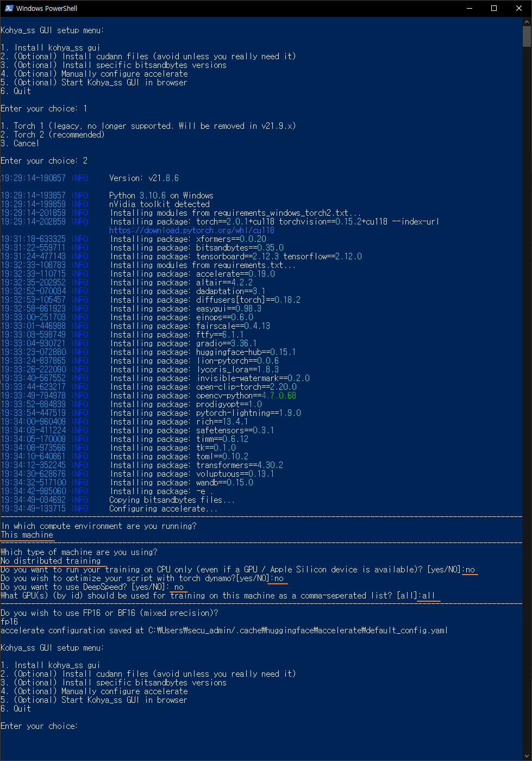The image size is (532, 761).
Task: Click 'Installing modules from requirements.txt' line
Action: click(x=203, y=265)
